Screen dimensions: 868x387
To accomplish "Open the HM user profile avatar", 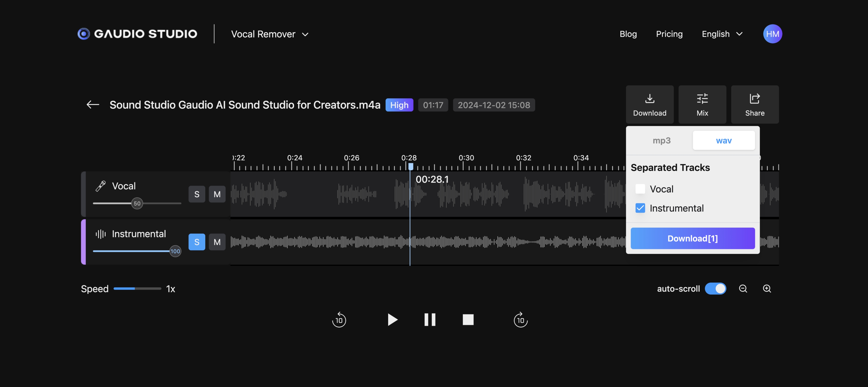I will [x=772, y=34].
